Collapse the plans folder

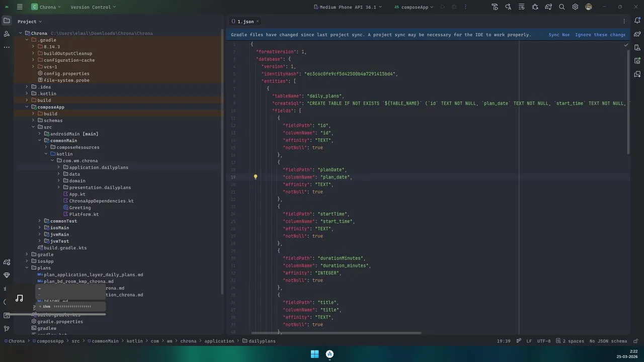(27, 268)
